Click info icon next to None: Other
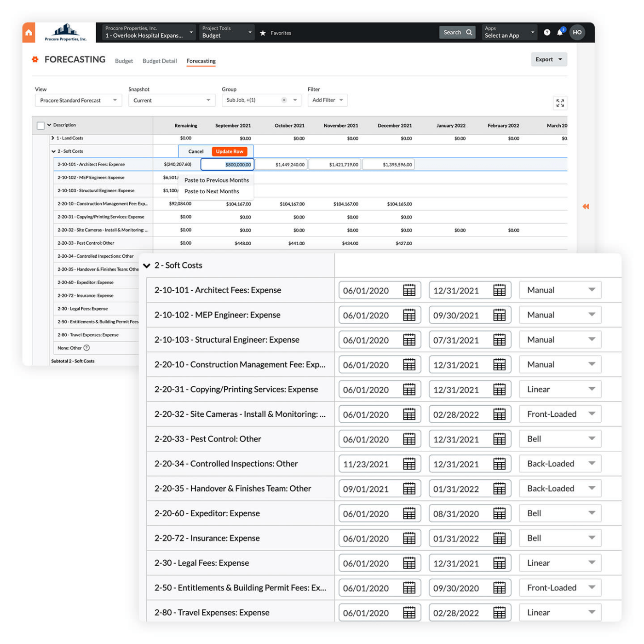The image size is (644, 644). coord(86,348)
